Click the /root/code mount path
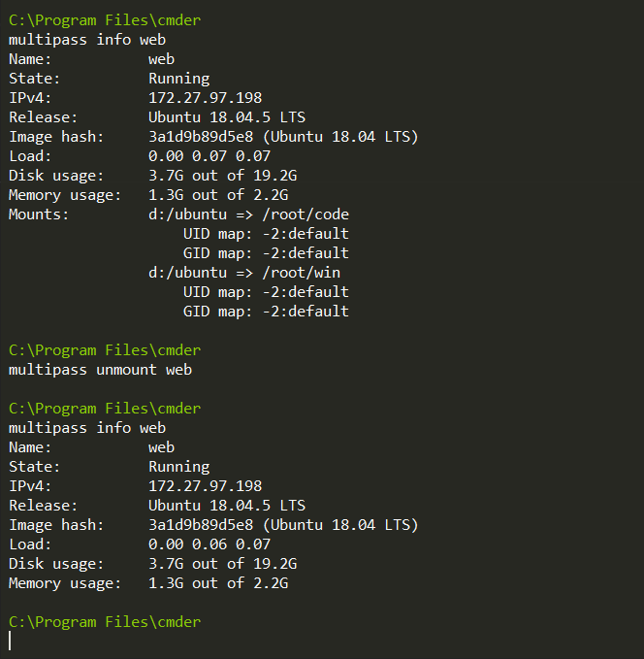This screenshot has width=644, height=659. coord(306,214)
